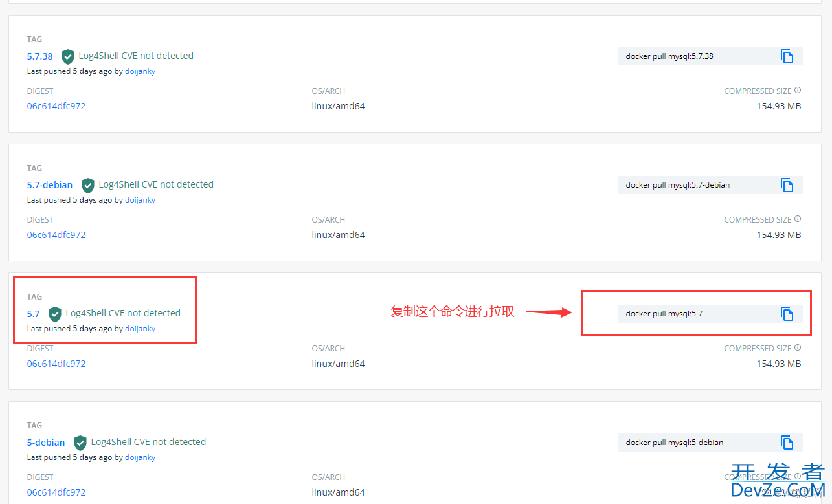Click Log4Shell CVE not detected for 5.7-debian
The width and height of the screenshot is (832, 504).
pos(156,184)
